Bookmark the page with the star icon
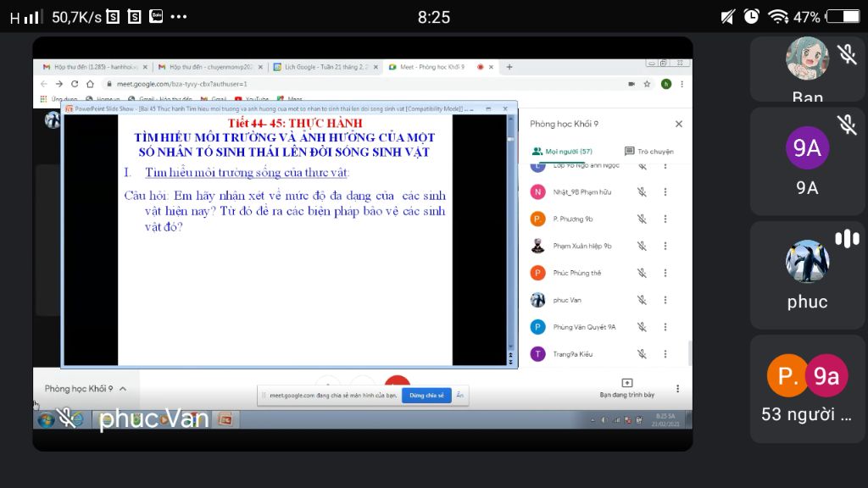This screenshot has width=868, height=488. tap(647, 84)
